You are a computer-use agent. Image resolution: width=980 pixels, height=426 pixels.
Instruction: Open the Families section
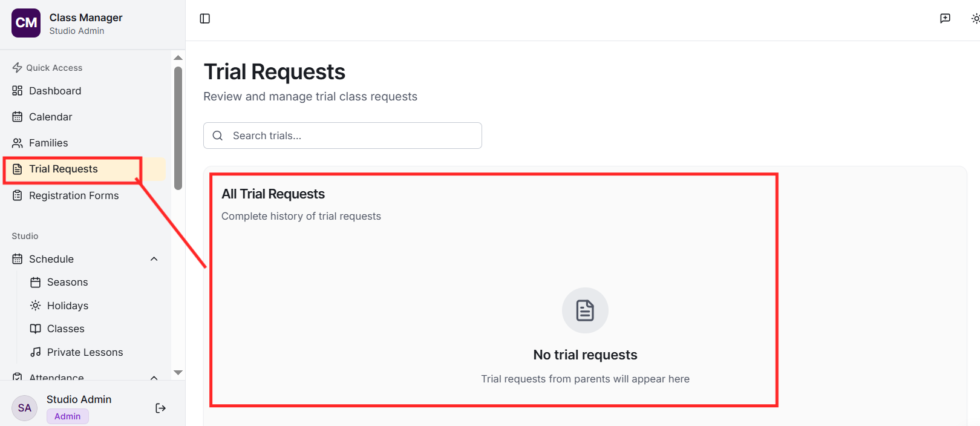point(48,143)
